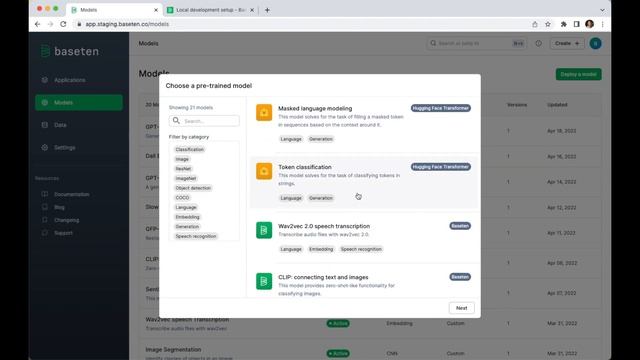Image resolution: width=640 pixels, height=360 pixels.
Task: Filter by COCO category
Action: (x=182, y=198)
